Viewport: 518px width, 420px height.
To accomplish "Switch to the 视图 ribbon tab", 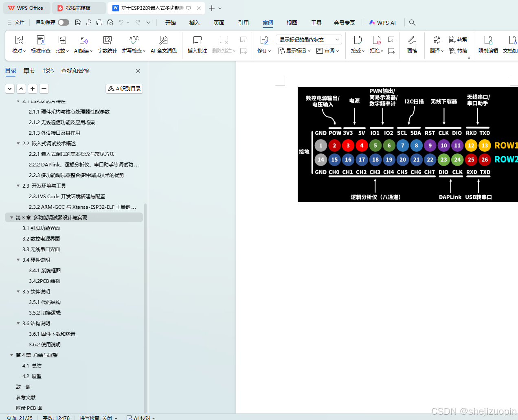I will (x=292, y=23).
